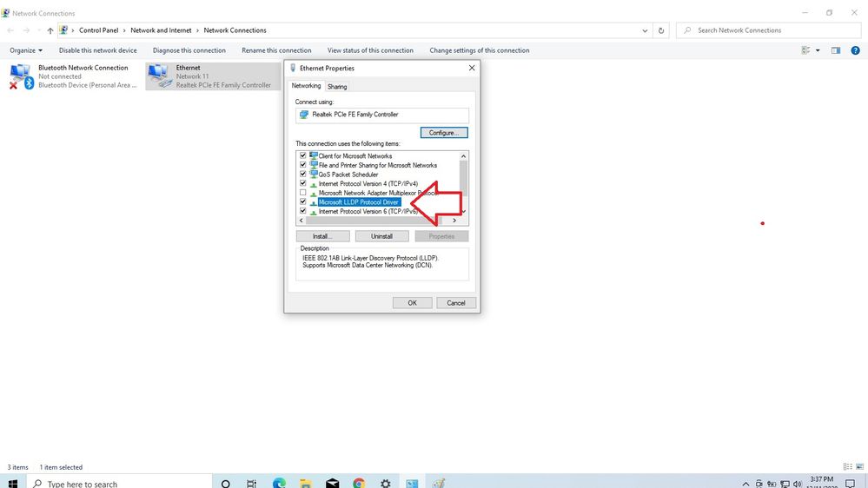Click the Configure button
Image resolution: width=868 pixels, height=488 pixels.
(x=444, y=133)
